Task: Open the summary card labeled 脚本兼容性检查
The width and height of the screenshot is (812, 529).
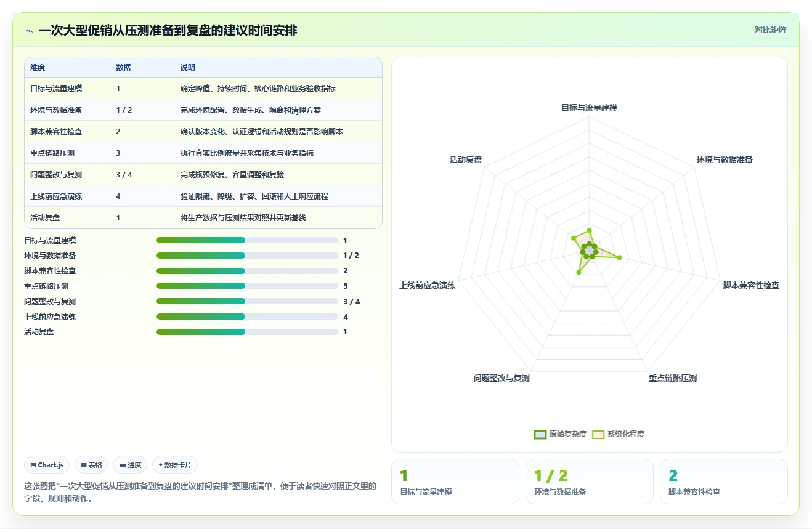Action: (x=724, y=482)
